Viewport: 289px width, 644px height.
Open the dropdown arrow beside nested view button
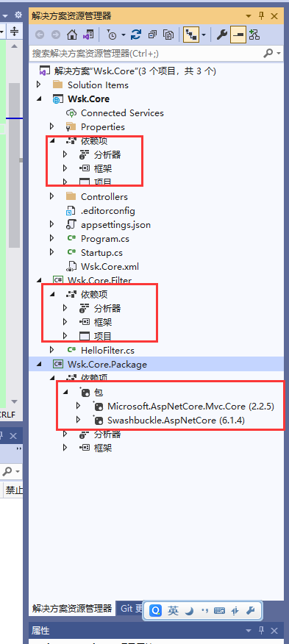[x=204, y=35]
